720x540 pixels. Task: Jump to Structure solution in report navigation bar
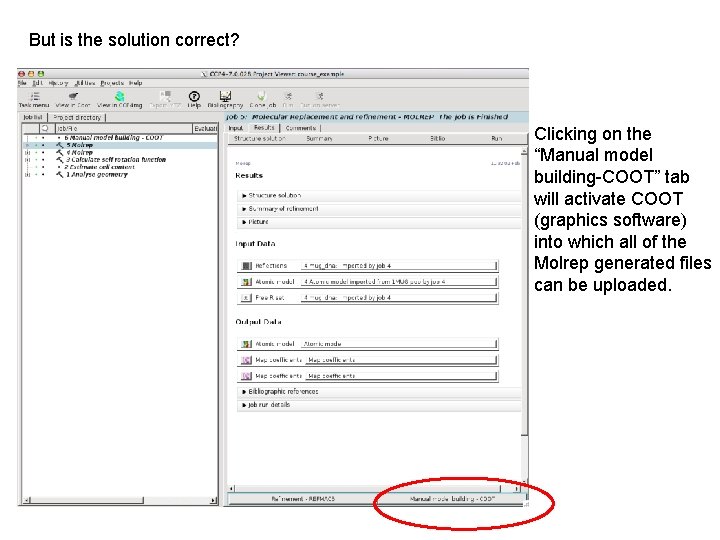[x=259, y=138]
